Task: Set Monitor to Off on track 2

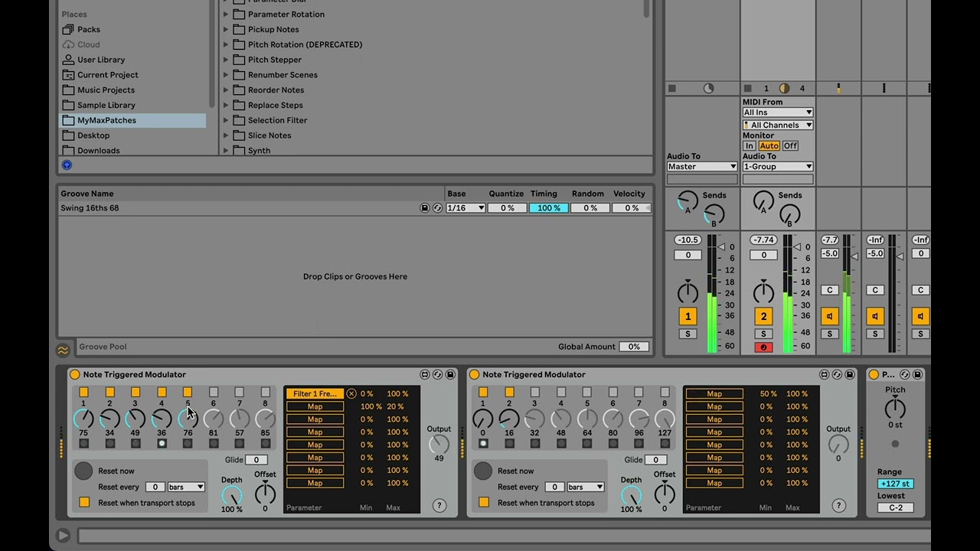Action: (790, 146)
